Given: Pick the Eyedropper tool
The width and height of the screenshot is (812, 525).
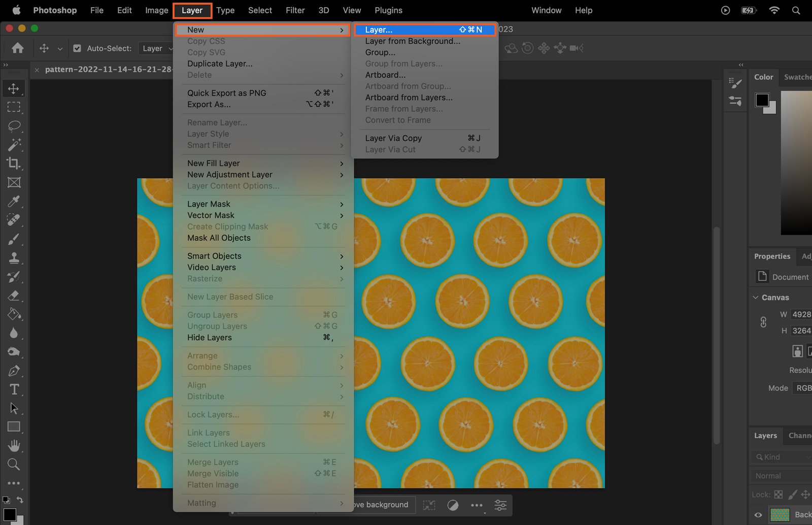Looking at the screenshot, I should click(x=14, y=202).
